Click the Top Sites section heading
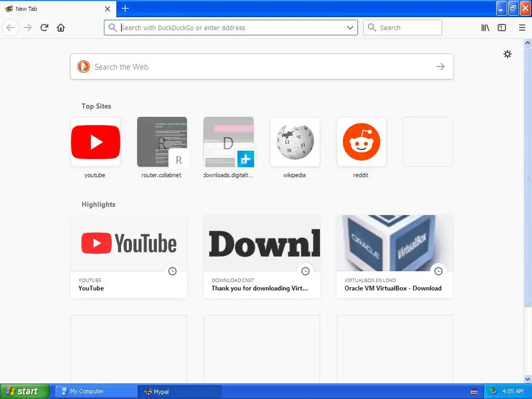532x399 pixels. tap(96, 106)
